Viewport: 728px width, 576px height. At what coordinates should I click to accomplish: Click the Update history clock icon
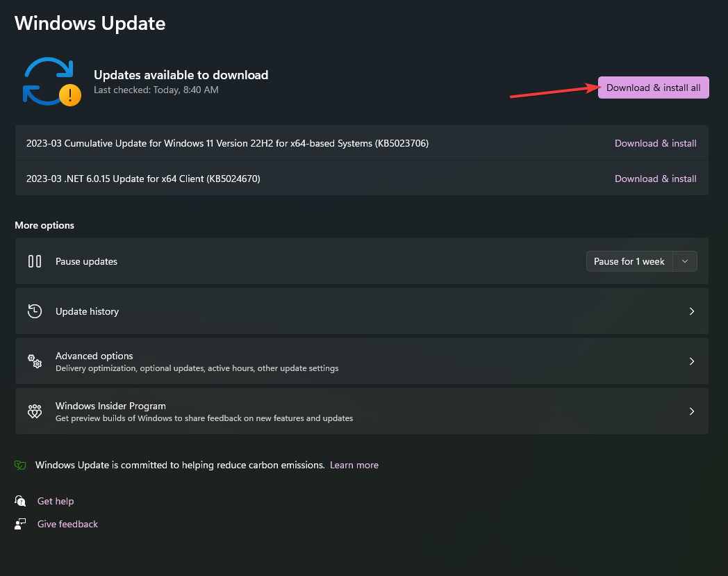point(35,311)
